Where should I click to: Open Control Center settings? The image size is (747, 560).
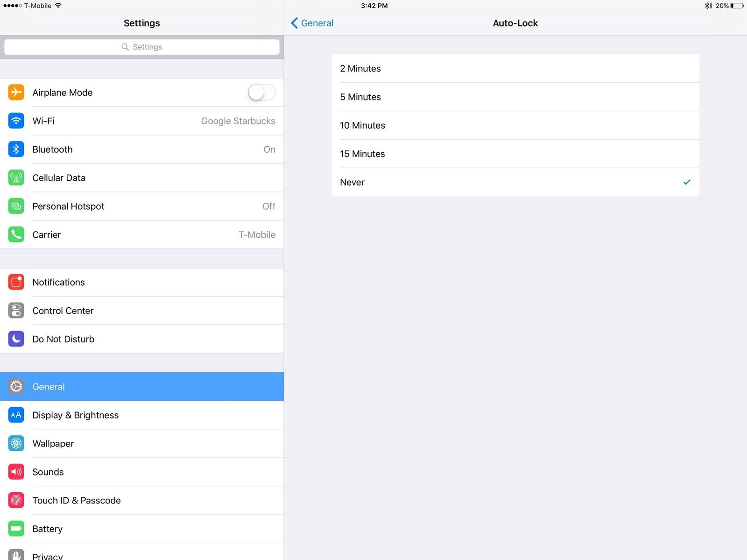154,311
